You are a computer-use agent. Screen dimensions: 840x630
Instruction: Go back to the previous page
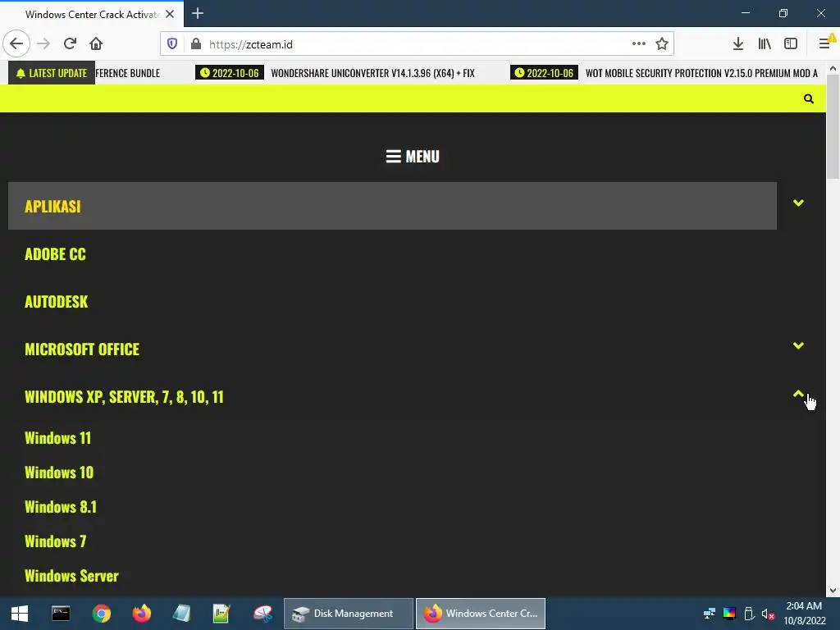(x=16, y=44)
